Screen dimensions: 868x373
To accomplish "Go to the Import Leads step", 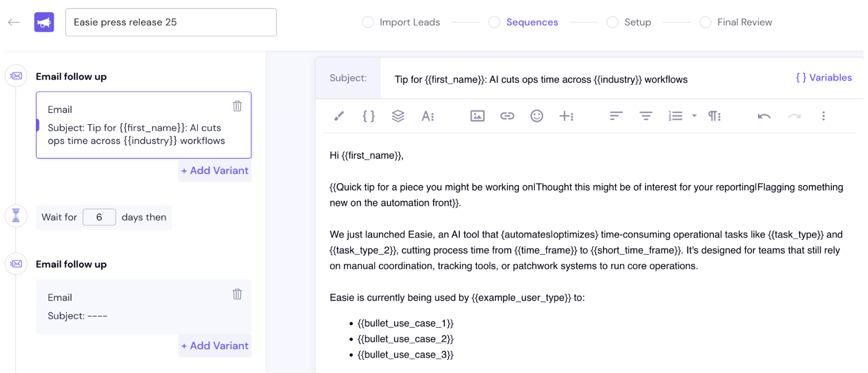I will [x=409, y=22].
